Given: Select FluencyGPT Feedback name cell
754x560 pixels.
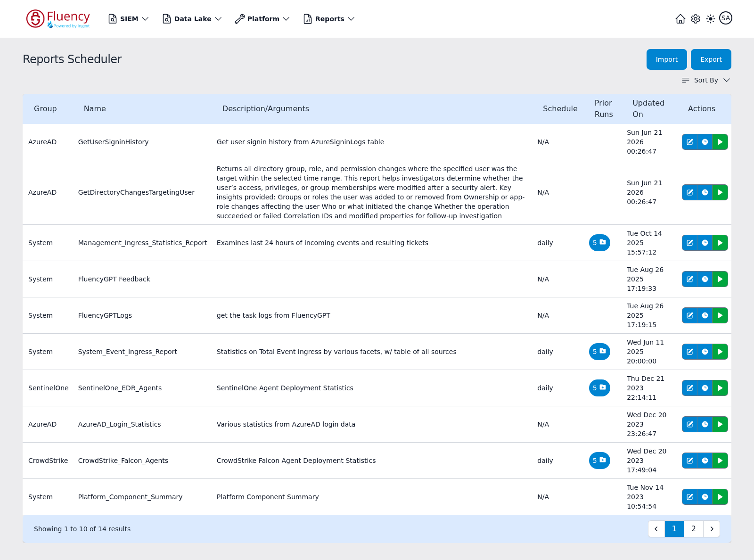Looking at the screenshot, I should [114, 279].
